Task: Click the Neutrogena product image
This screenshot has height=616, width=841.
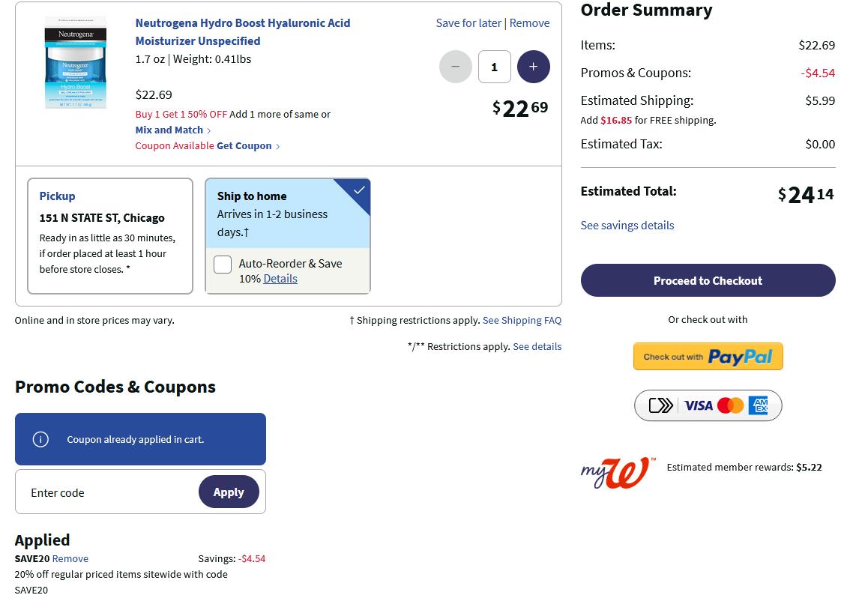Action: click(76, 62)
